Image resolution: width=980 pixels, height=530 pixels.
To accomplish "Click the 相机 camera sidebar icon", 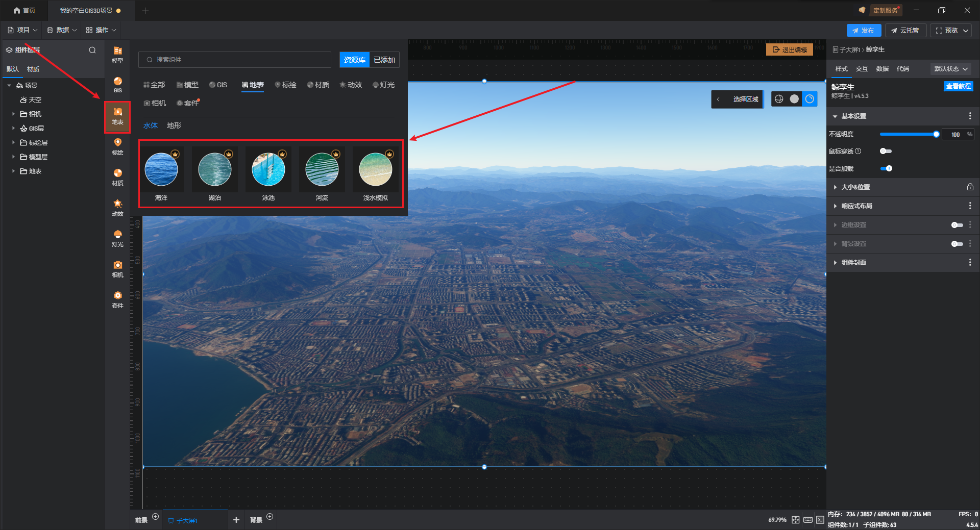I will (117, 269).
